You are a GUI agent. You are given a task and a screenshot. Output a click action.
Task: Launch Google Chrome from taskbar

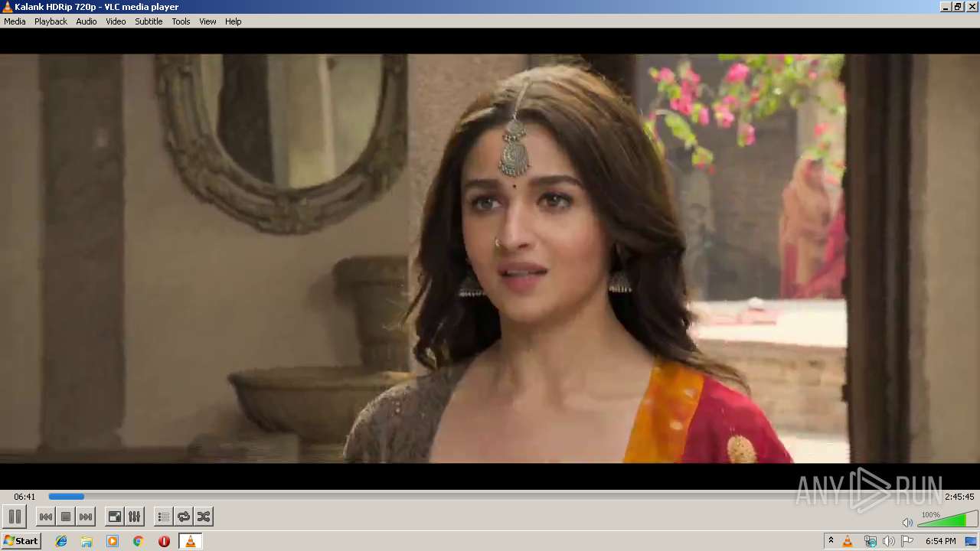138,541
